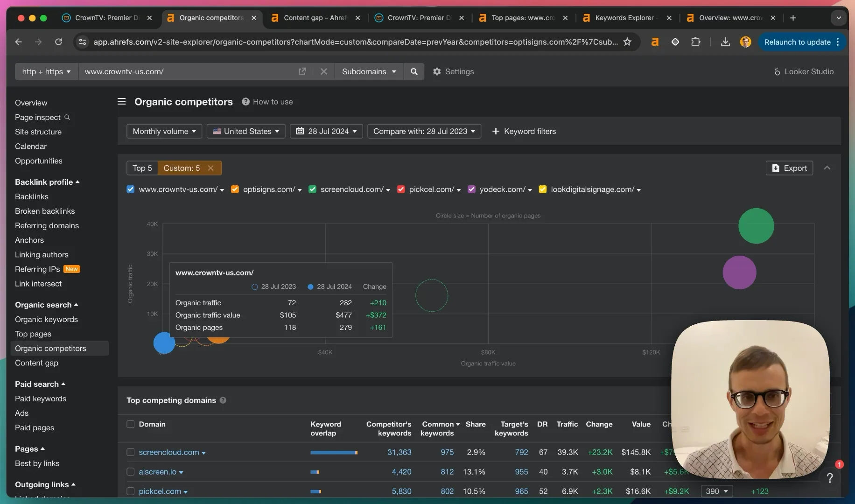The image size is (855, 504).
Task: Click the Ahrefs extension icon in toolbar
Action: coord(655,42)
